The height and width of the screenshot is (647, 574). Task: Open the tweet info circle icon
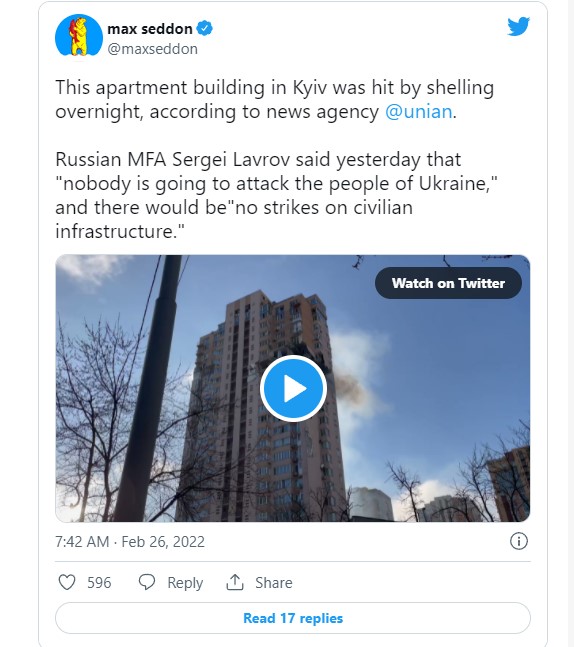coord(519,541)
